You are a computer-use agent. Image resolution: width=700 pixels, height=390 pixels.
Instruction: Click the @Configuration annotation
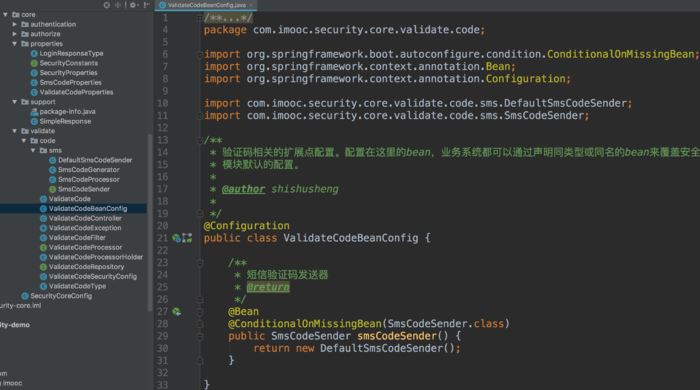pos(246,226)
